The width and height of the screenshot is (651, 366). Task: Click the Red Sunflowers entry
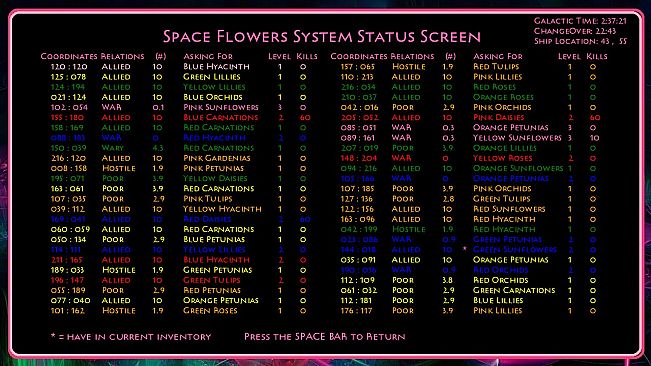coord(509,209)
